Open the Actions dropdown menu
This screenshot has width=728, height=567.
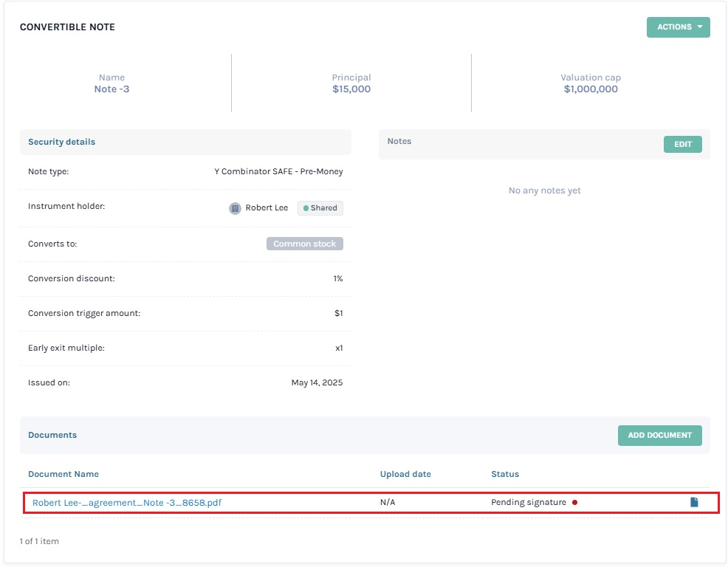[x=678, y=27]
